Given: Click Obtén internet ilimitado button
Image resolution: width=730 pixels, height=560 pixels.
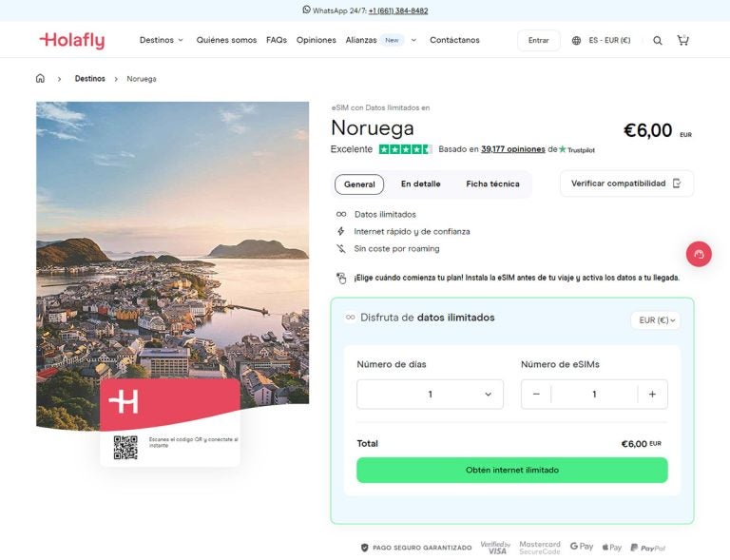Looking at the screenshot, I should pos(511,470).
